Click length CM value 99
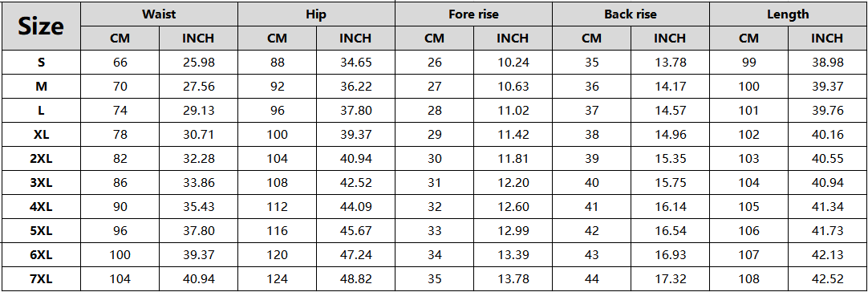Image resolution: width=868 pixels, height=292 pixels. coord(748,62)
